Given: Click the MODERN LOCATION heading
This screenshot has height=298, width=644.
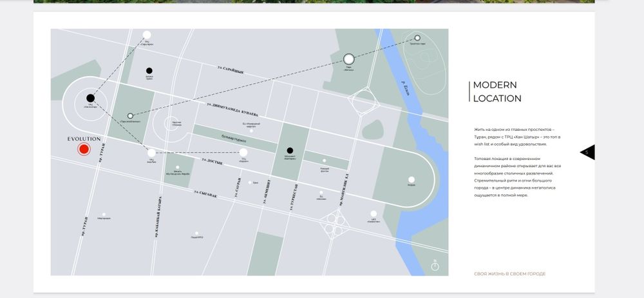Looking at the screenshot, I should pos(497,92).
